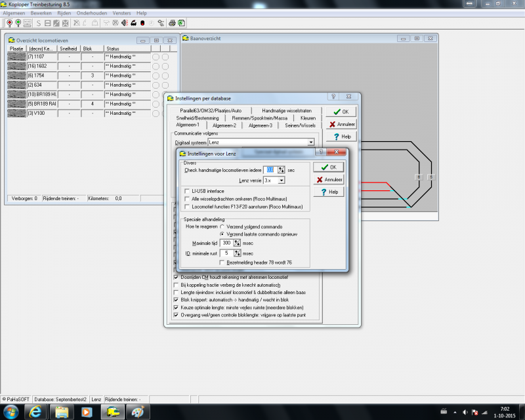Click the monitor icon in the main toolbar
Viewport: 525px width, 420px height.
[27, 23]
